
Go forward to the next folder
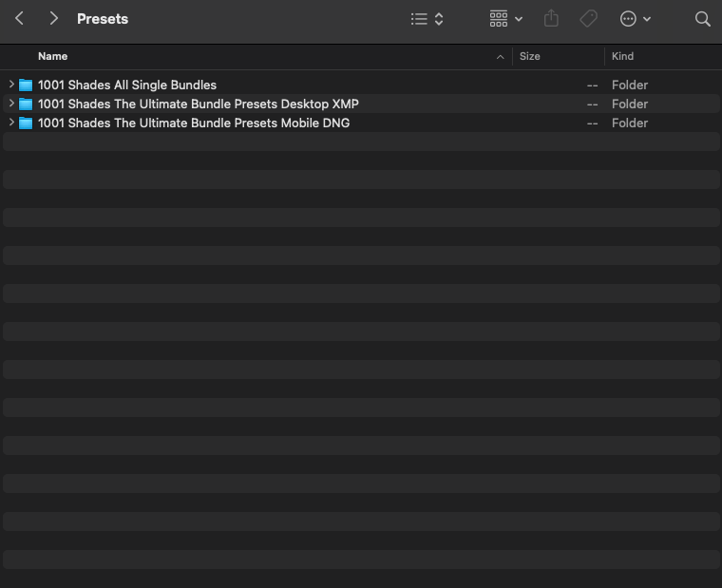point(54,19)
